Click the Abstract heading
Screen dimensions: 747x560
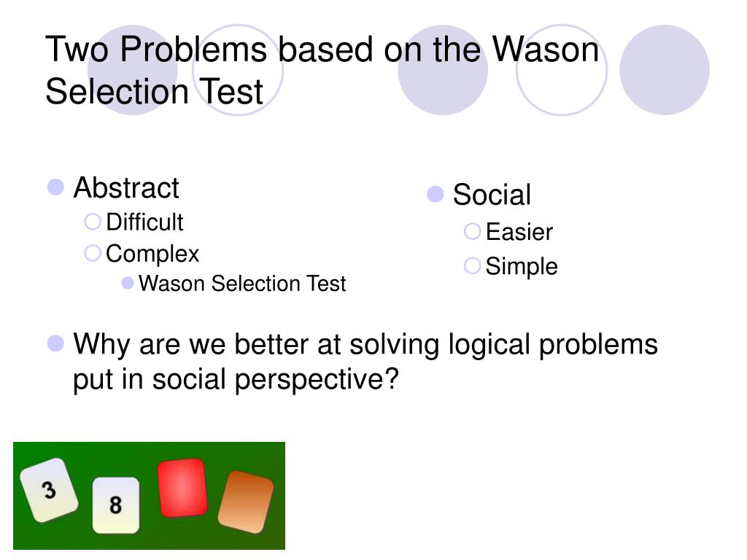(x=126, y=187)
